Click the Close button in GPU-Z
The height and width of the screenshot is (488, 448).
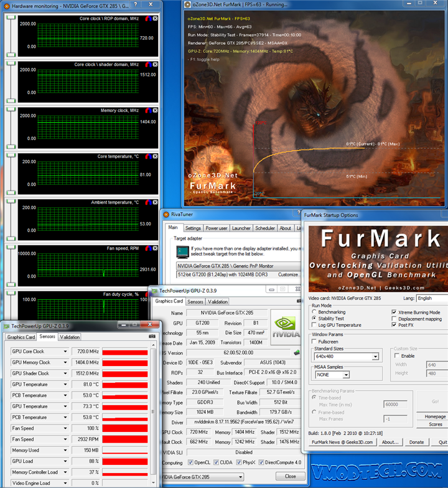(x=290, y=476)
